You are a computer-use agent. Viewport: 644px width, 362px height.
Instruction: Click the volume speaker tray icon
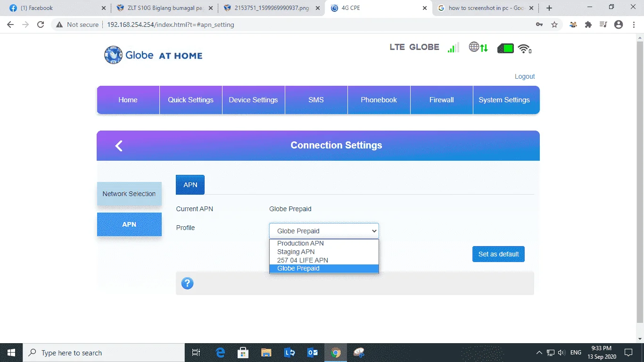coord(561,353)
